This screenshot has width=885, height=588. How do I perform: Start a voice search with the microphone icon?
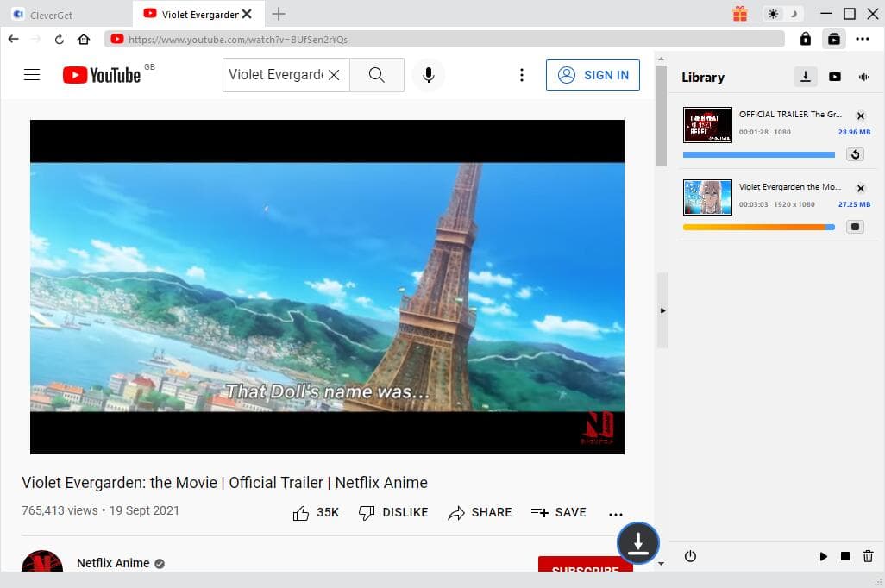coord(429,75)
